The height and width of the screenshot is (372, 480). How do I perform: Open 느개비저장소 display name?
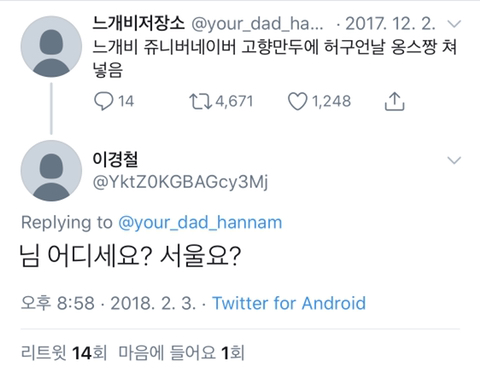138,23
